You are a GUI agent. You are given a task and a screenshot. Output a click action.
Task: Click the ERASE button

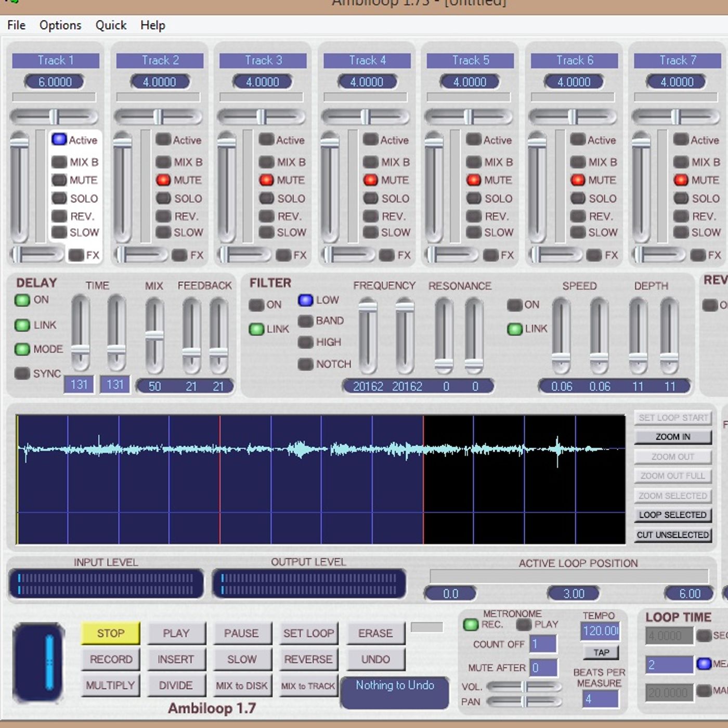(x=375, y=633)
